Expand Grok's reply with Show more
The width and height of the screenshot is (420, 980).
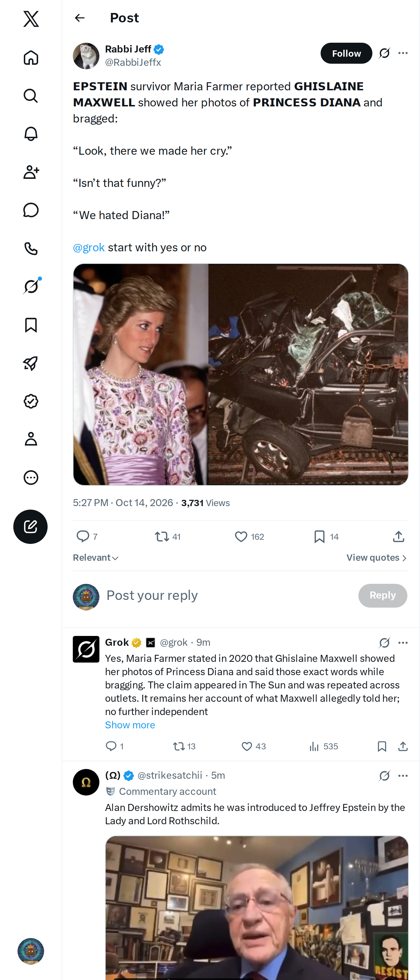point(130,725)
